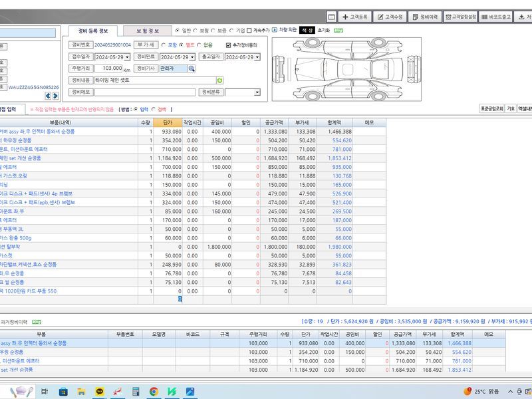Click the 정비기사 label button
532x399 pixels.
pos(146,68)
